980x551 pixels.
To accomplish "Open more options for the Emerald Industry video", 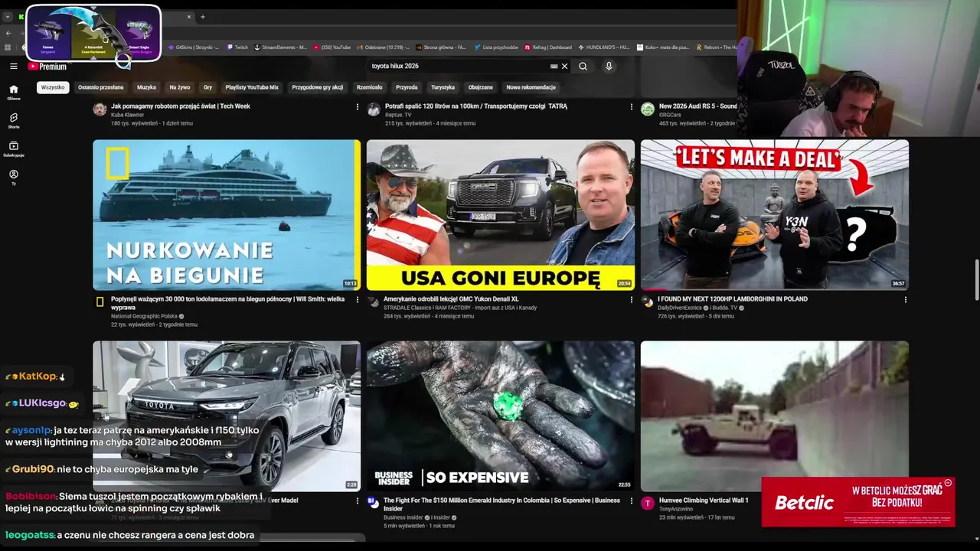I will click(632, 501).
